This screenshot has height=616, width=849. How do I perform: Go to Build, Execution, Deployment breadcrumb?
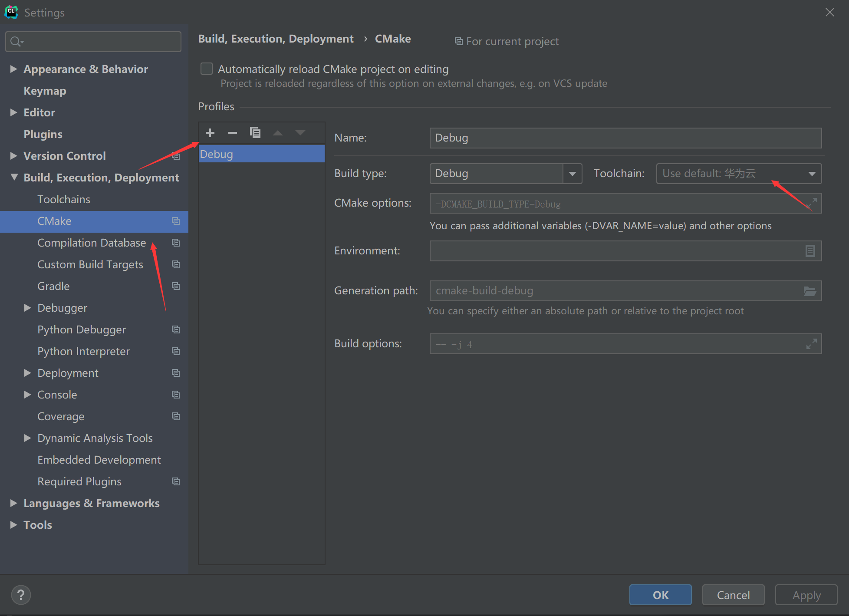pyautogui.click(x=276, y=39)
